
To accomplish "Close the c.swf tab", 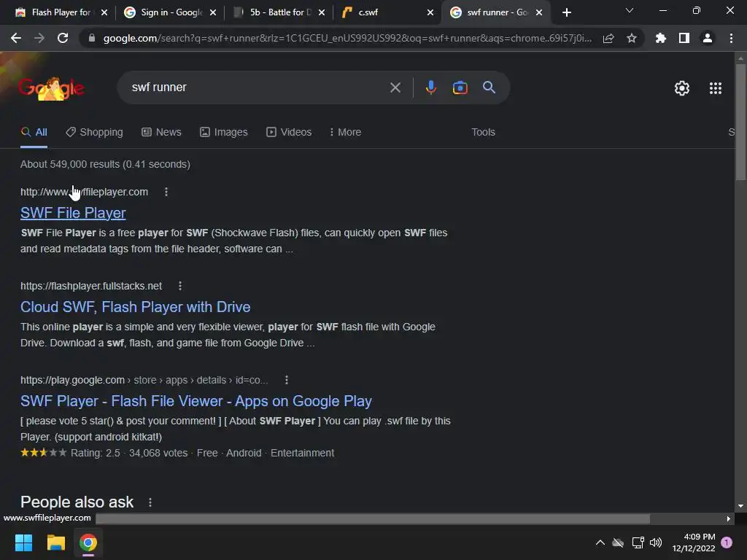I will 430,12.
